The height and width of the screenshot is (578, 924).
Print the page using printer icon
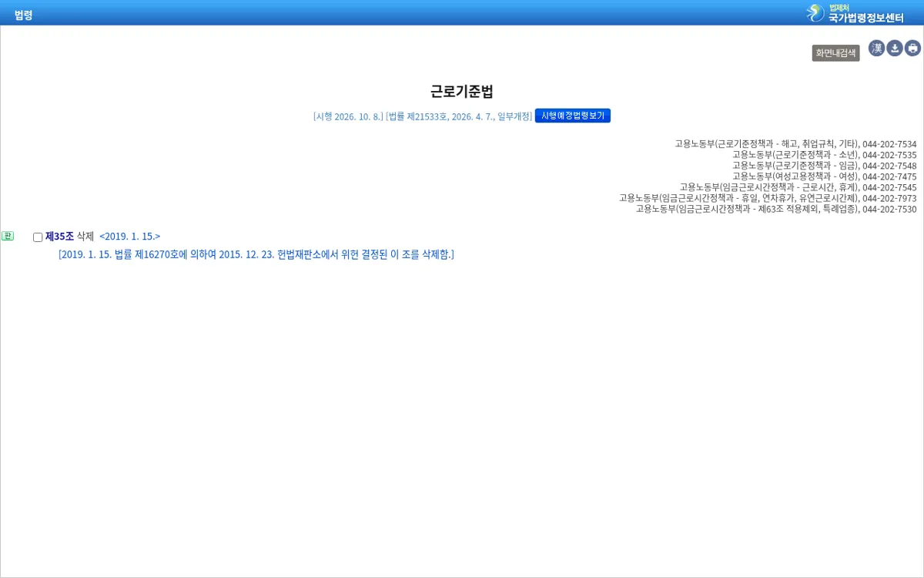(x=912, y=49)
